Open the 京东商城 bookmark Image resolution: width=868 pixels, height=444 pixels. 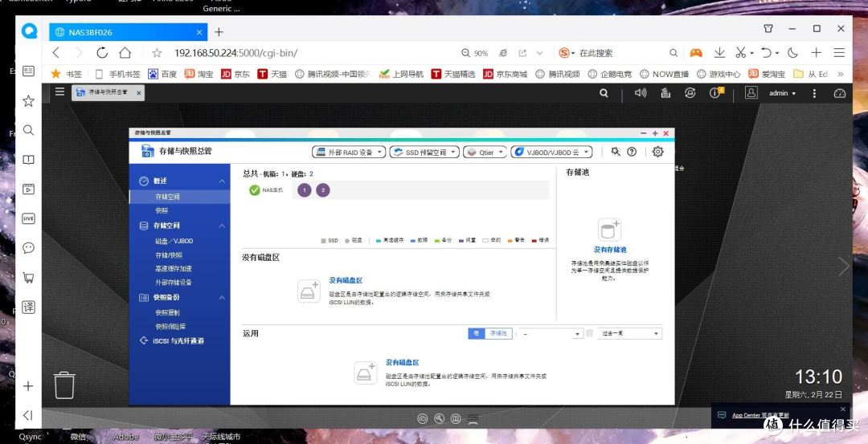click(x=505, y=74)
